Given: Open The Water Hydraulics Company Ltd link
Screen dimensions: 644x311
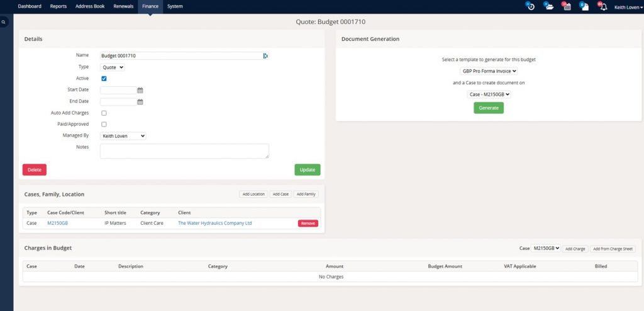Looking at the screenshot, I should 214,223.
